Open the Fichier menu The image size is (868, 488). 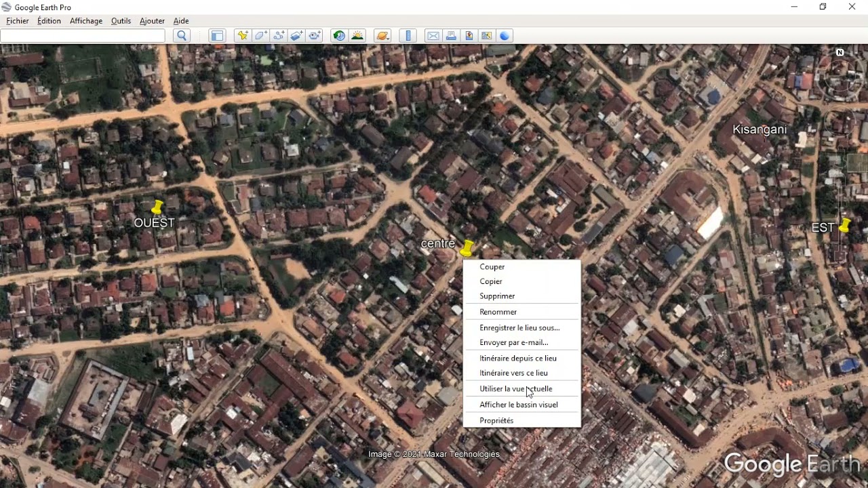(x=18, y=21)
